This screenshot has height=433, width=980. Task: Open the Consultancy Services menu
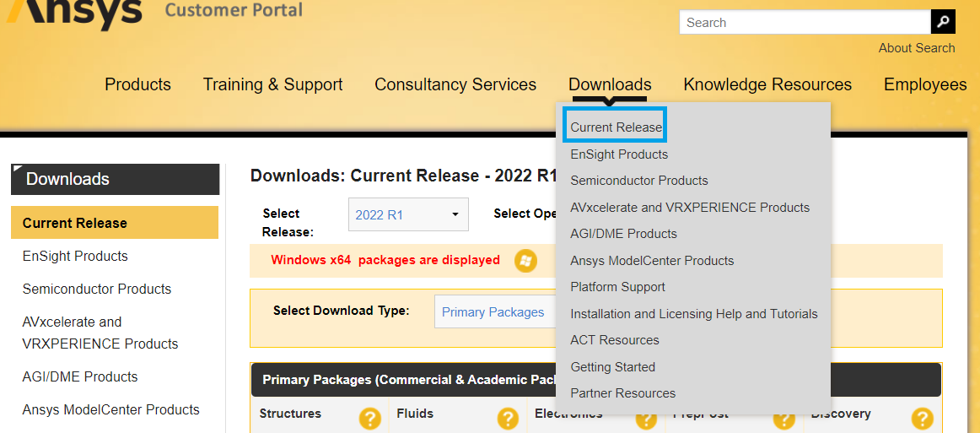[455, 84]
